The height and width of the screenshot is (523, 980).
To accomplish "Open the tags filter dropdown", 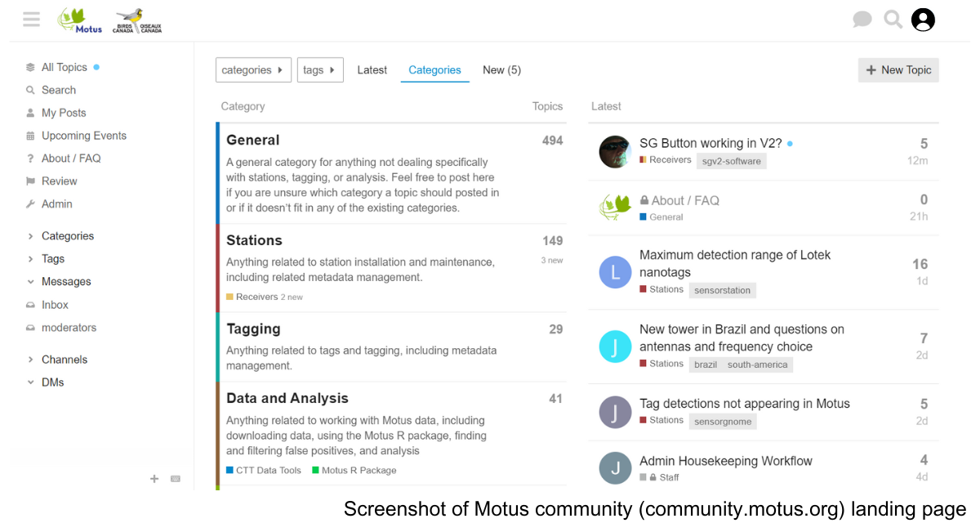I will point(319,70).
